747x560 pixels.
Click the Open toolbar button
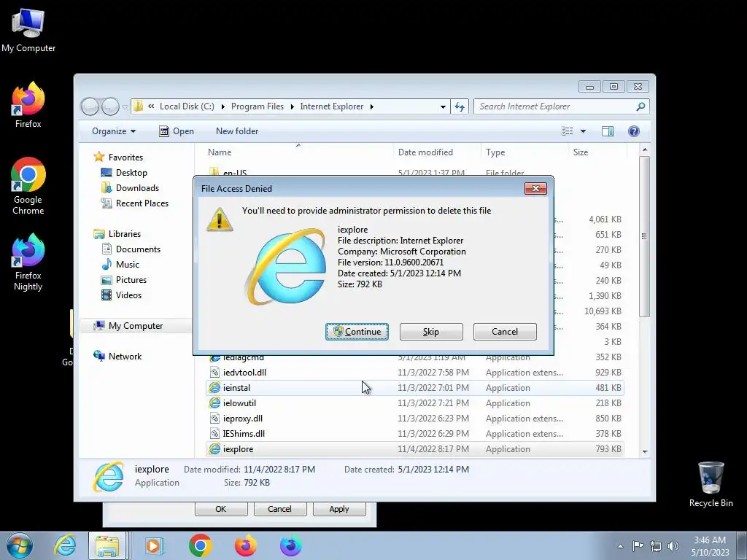pyautogui.click(x=177, y=131)
